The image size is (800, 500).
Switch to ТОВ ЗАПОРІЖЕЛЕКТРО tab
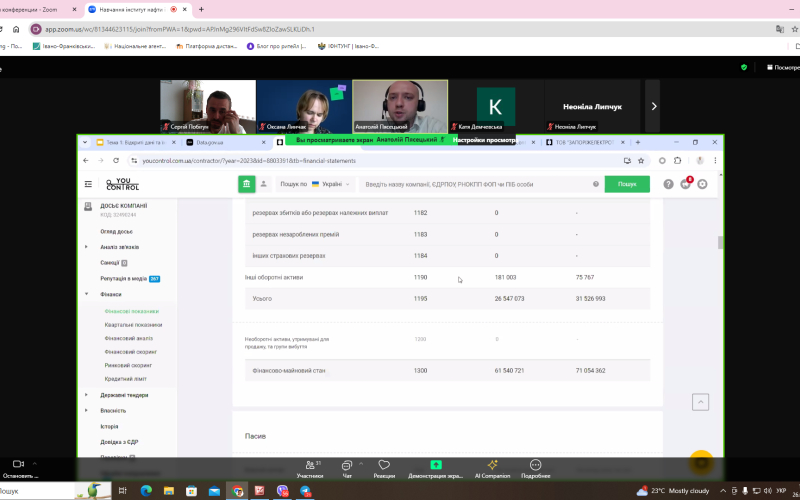(x=586, y=142)
